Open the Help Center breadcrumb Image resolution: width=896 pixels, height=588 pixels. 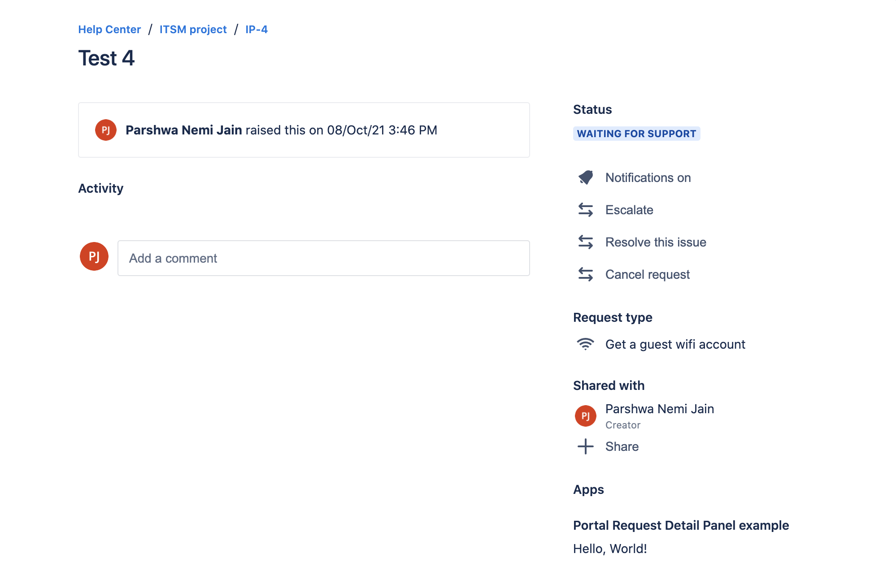tap(109, 29)
